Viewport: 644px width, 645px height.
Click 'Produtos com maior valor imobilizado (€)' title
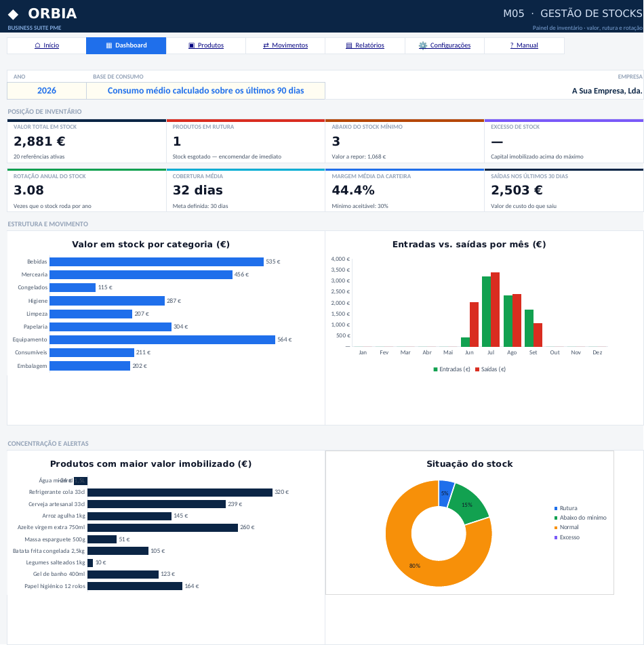[150, 464]
